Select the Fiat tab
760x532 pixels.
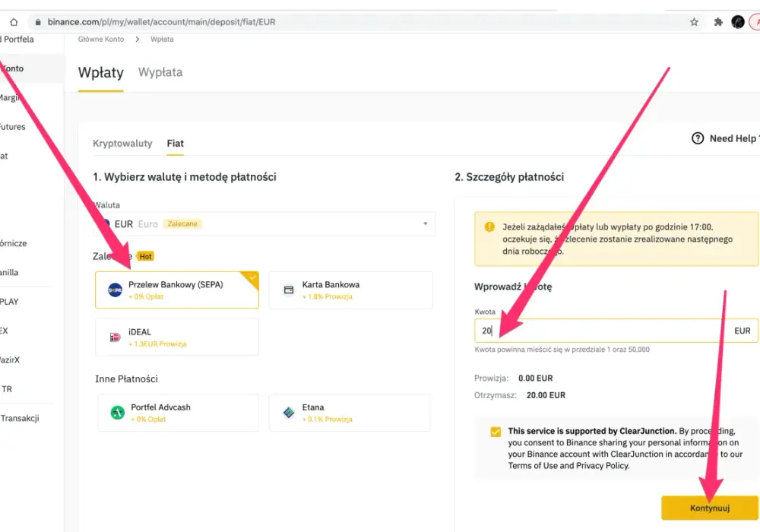click(x=175, y=144)
